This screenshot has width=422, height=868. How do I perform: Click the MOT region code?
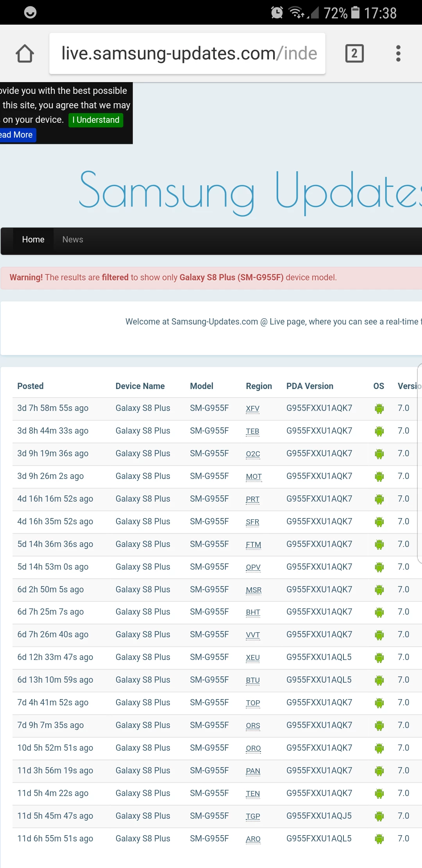coord(254,477)
